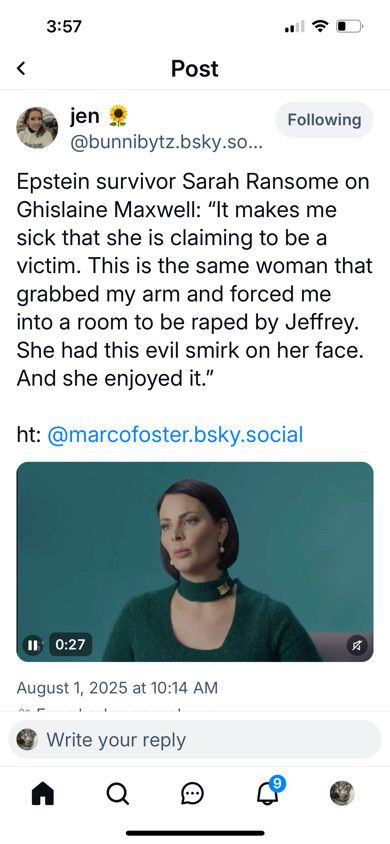Image resolution: width=390 pixels, height=844 pixels.
Task: Unmute the video sound icon
Action: pos(357,645)
